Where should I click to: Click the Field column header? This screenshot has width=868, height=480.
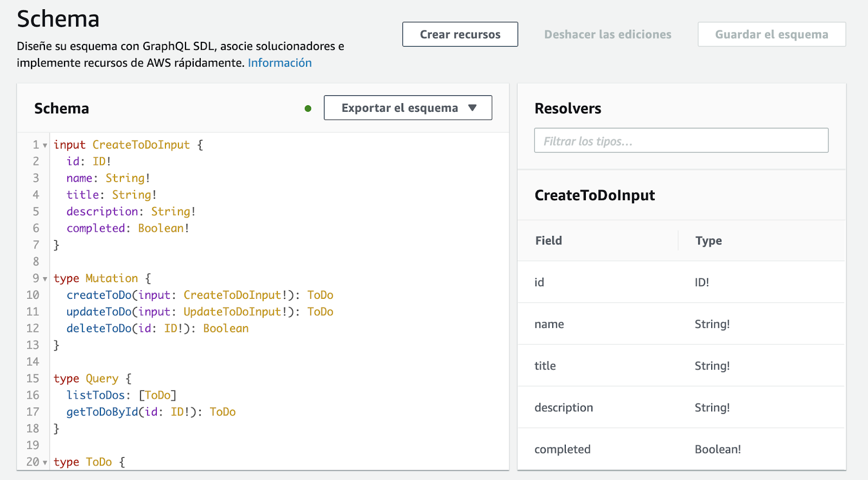pos(548,240)
